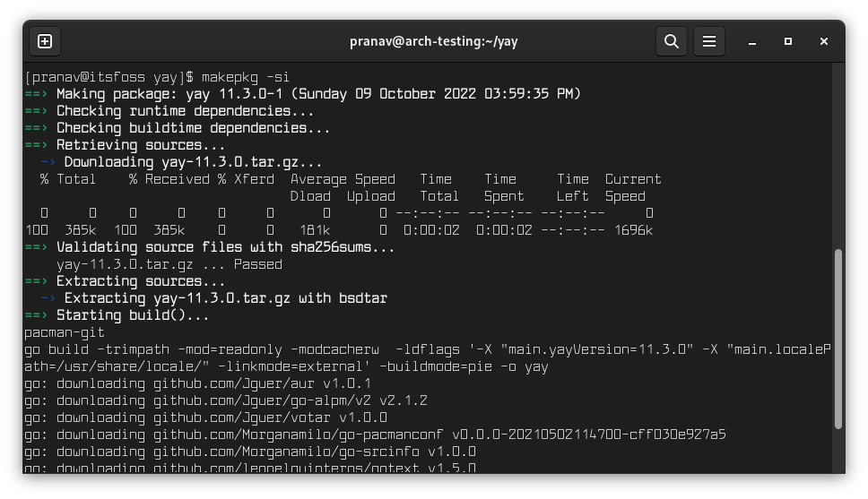Close the terminal window
The width and height of the screenshot is (868, 499).
[824, 41]
